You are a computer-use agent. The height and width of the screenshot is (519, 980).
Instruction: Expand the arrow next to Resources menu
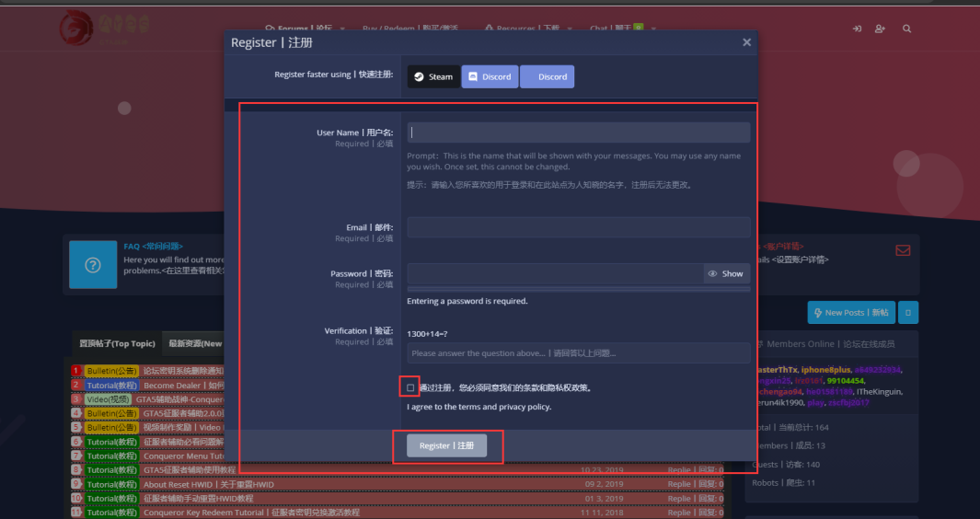click(569, 29)
